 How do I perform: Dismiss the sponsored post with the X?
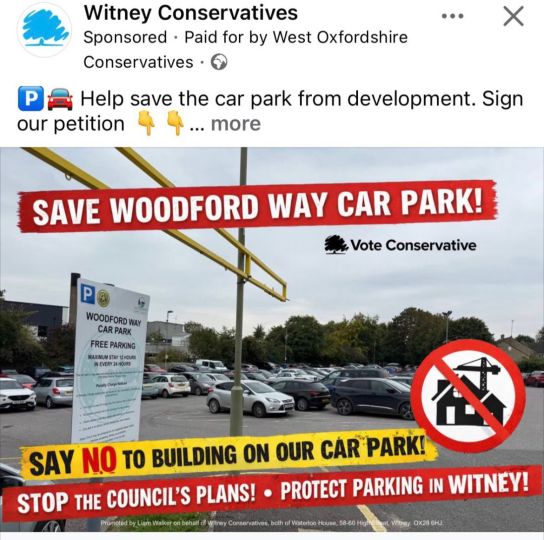point(513,16)
